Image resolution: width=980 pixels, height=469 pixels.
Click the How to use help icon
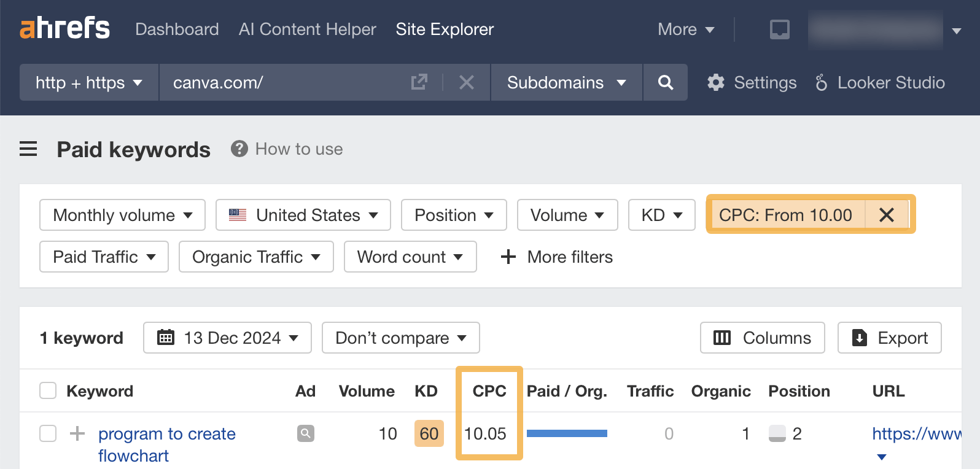point(239,149)
